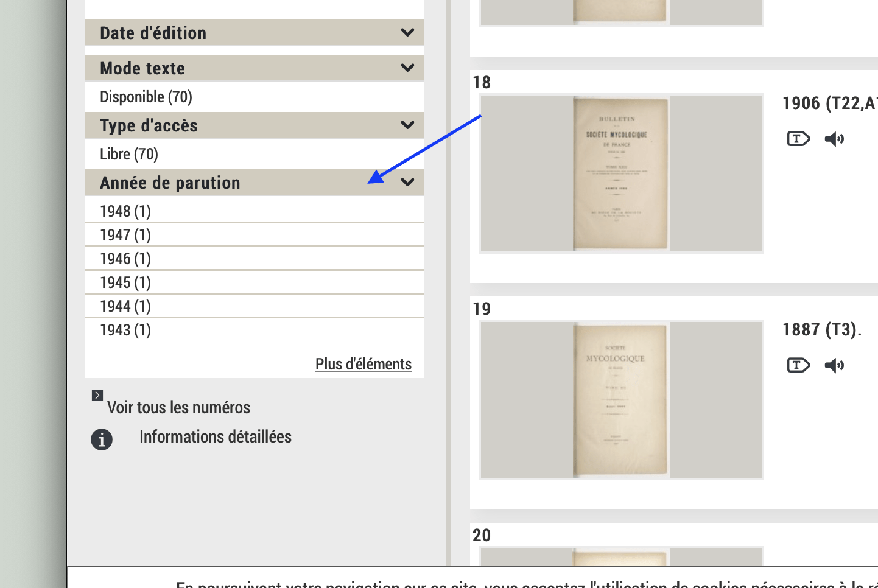Screen dimensions: 878x588
Task: Open the 1906 (T22) result title
Action: pyautogui.click(x=829, y=103)
